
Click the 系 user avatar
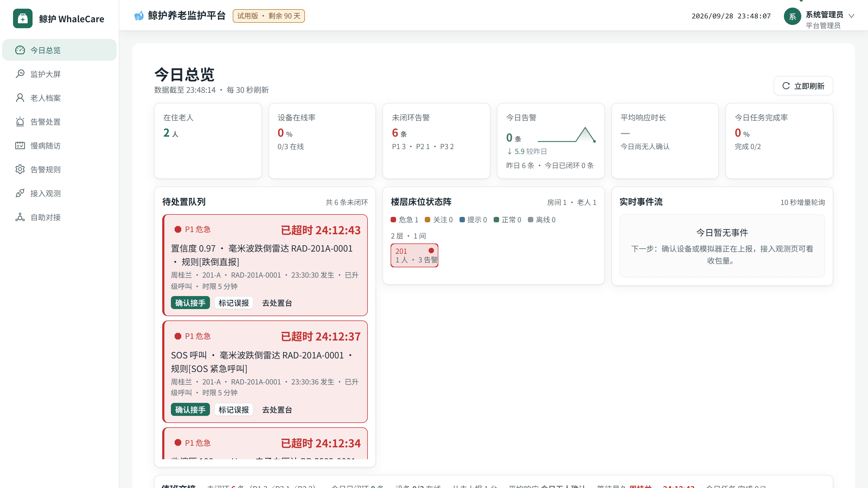(x=793, y=16)
